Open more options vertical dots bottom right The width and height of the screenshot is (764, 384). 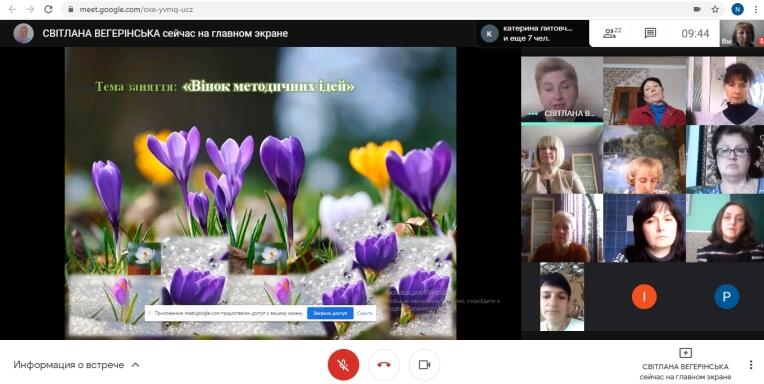click(751, 365)
